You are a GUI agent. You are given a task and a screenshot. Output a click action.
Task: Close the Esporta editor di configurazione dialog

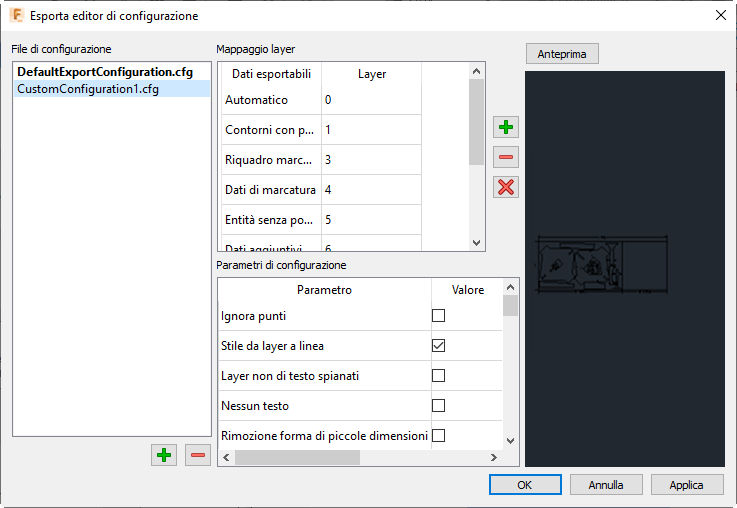pyautogui.click(x=721, y=15)
